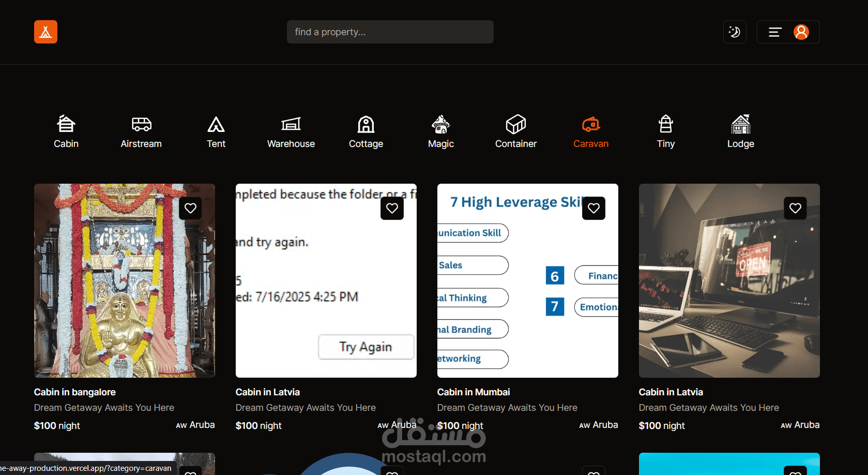868x475 pixels.
Task: Favorite the Latvia listing with Try Again image
Action: coord(392,208)
